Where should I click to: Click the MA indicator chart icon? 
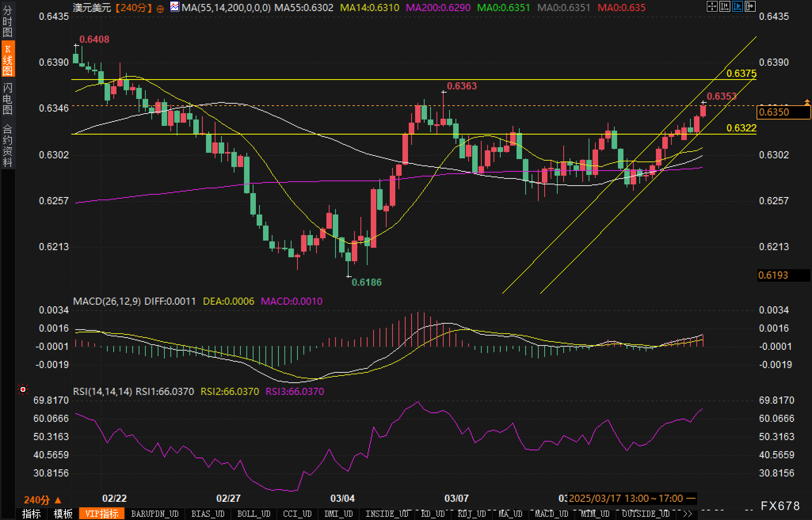pos(174,6)
